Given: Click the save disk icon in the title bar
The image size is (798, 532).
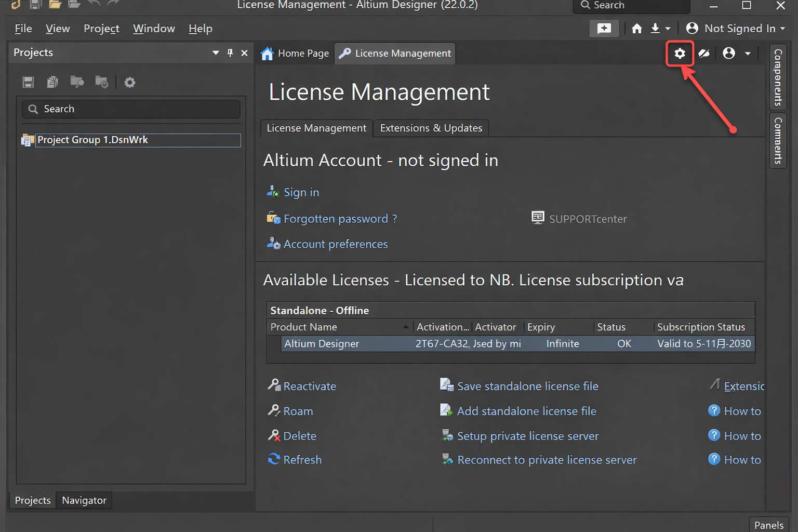Looking at the screenshot, I should [35, 5].
